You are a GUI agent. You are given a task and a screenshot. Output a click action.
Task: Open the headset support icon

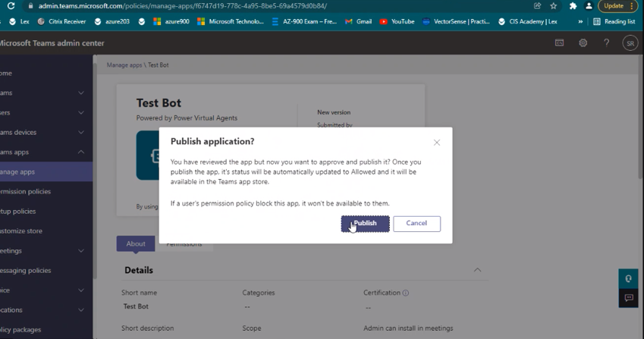[628, 278]
